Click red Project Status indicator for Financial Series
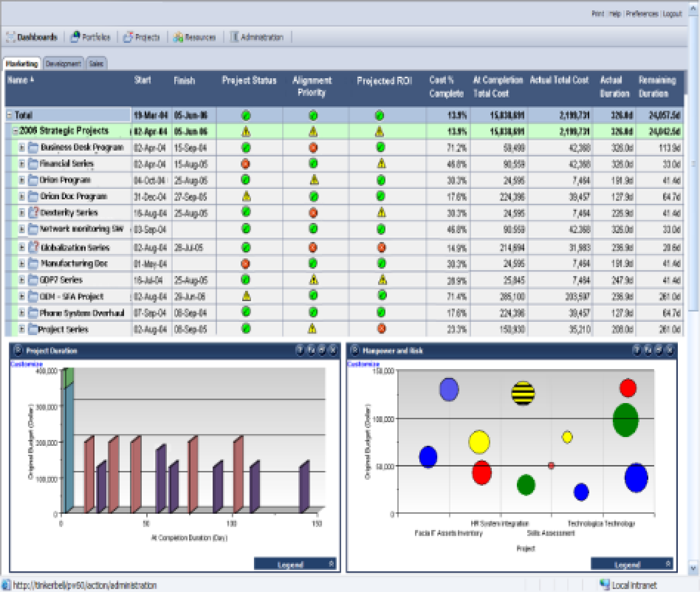 (x=246, y=164)
